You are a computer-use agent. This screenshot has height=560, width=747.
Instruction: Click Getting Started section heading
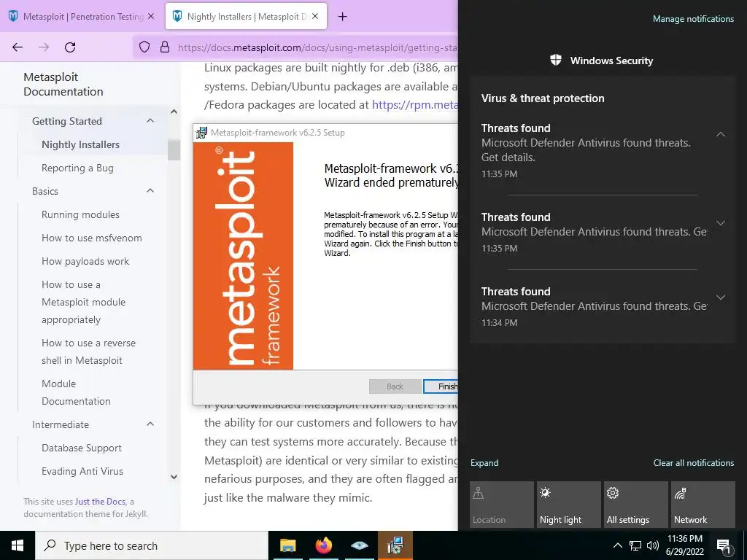67,121
